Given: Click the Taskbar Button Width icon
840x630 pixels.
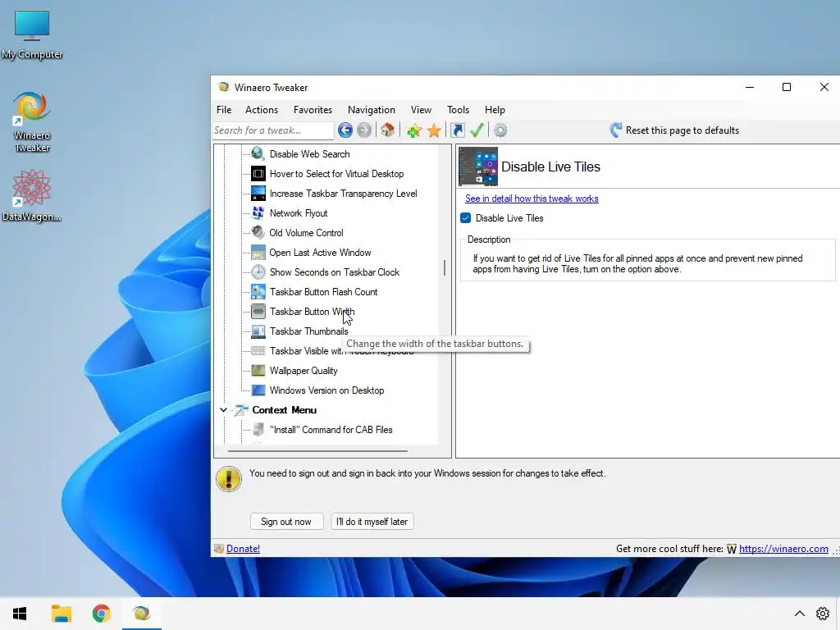Looking at the screenshot, I should [258, 311].
